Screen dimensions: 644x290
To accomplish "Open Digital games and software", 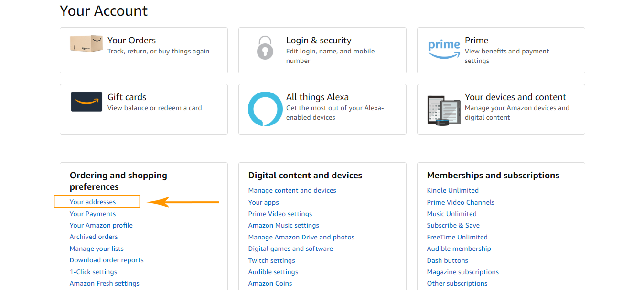I will click(290, 249).
